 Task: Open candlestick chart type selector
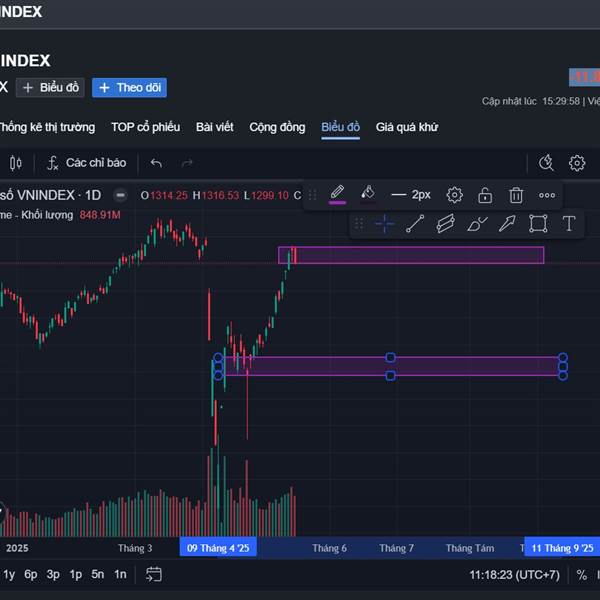[16, 163]
